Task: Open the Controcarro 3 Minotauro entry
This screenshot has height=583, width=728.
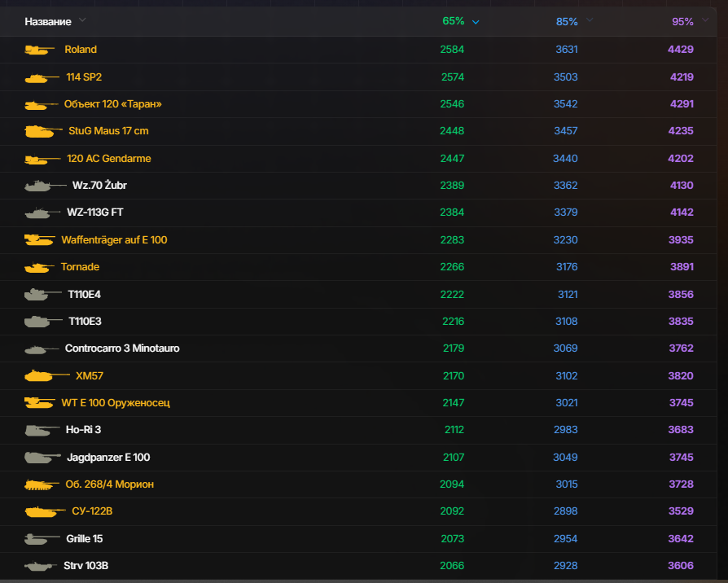Action: [x=122, y=348]
